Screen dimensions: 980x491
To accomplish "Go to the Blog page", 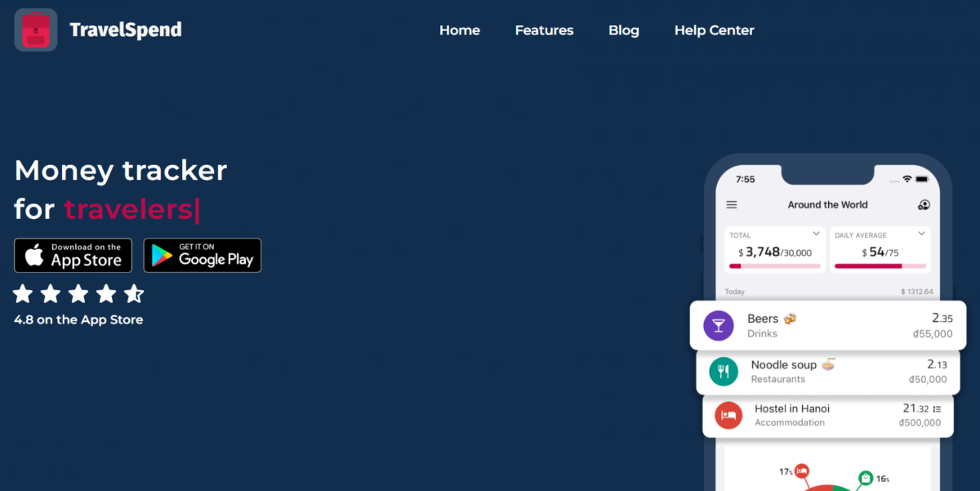I will (x=624, y=30).
